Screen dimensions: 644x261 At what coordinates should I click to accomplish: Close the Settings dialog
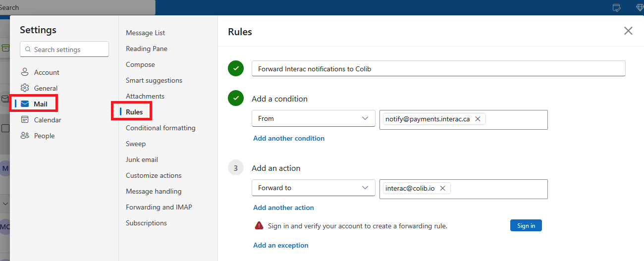628,31
